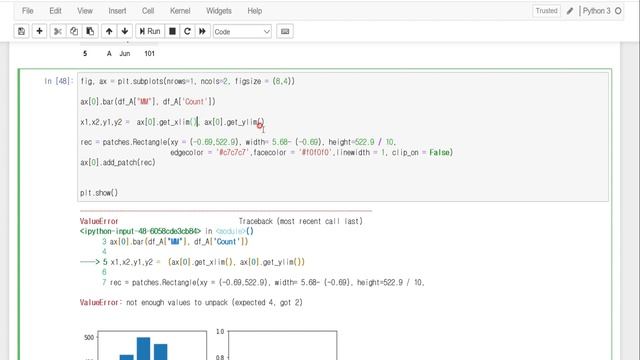
Task: Click the plt.show() line
Action: coord(99,193)
